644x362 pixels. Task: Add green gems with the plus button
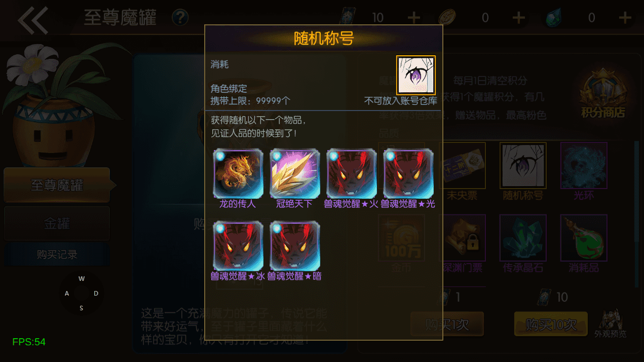(x=625, y=18)
